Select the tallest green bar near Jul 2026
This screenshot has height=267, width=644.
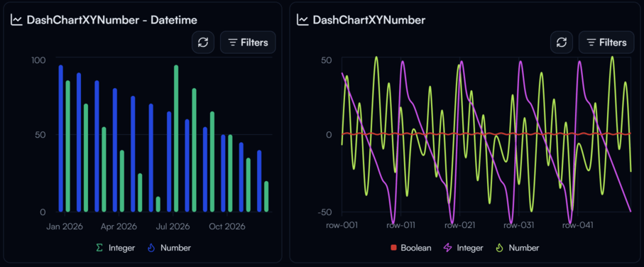tap(176, 138)
